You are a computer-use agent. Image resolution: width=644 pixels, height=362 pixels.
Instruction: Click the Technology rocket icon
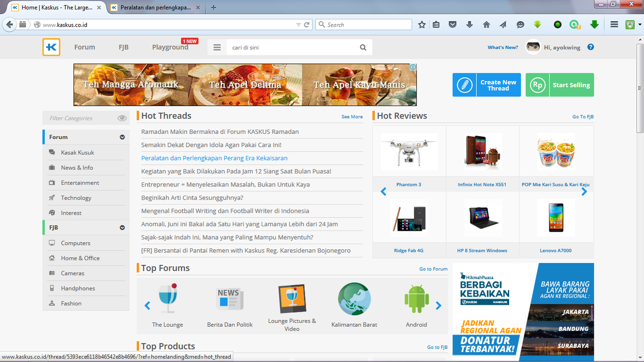coord(52,198)
